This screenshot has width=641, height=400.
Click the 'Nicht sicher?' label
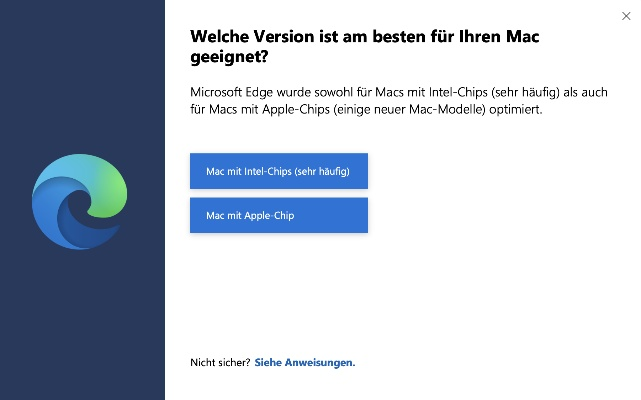pyautogui.click(x=220, y=362)
